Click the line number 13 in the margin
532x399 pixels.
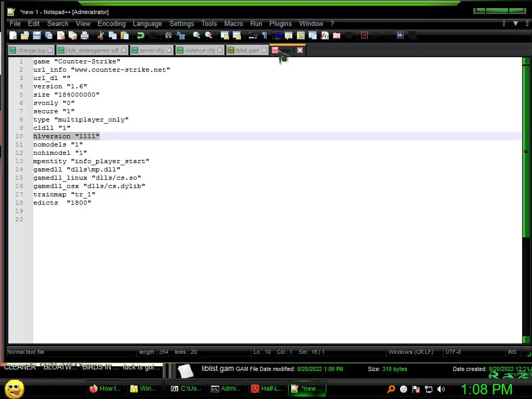(19, 161)
